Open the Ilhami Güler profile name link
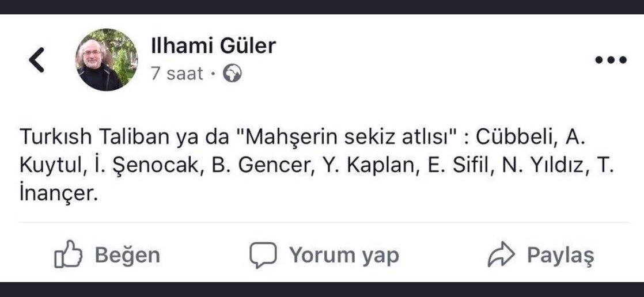Viewport: 644px width, 297px height. click(x=213, y=45)
